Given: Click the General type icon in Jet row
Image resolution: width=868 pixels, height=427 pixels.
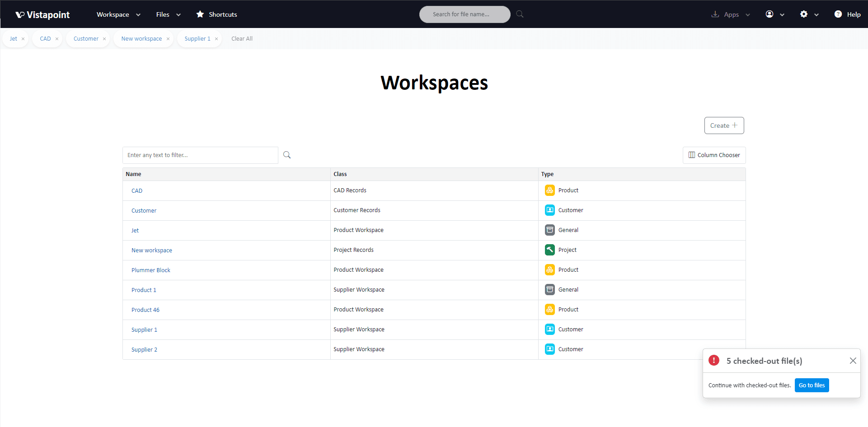Looking at the screenshot, I should (549, 230).
